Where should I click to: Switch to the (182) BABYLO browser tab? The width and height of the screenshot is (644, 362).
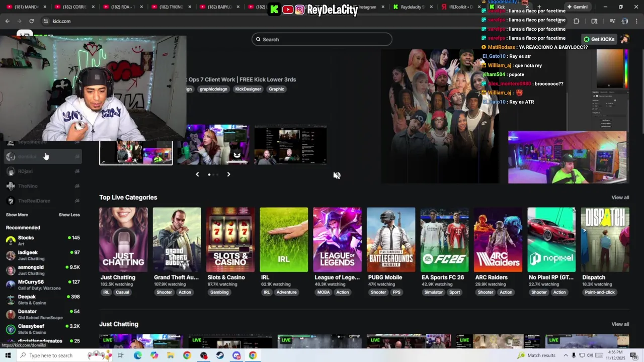219,7
